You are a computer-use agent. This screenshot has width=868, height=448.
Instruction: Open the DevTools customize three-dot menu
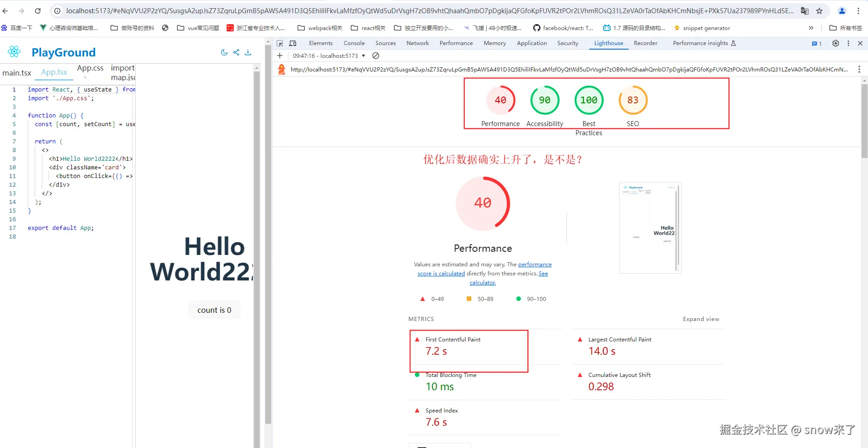tap(848, 43)
